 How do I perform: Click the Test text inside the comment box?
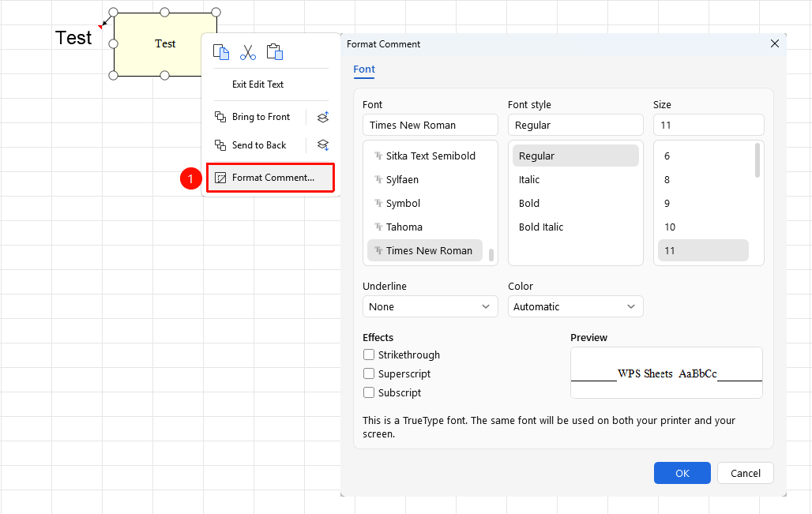tap(165, 43)
